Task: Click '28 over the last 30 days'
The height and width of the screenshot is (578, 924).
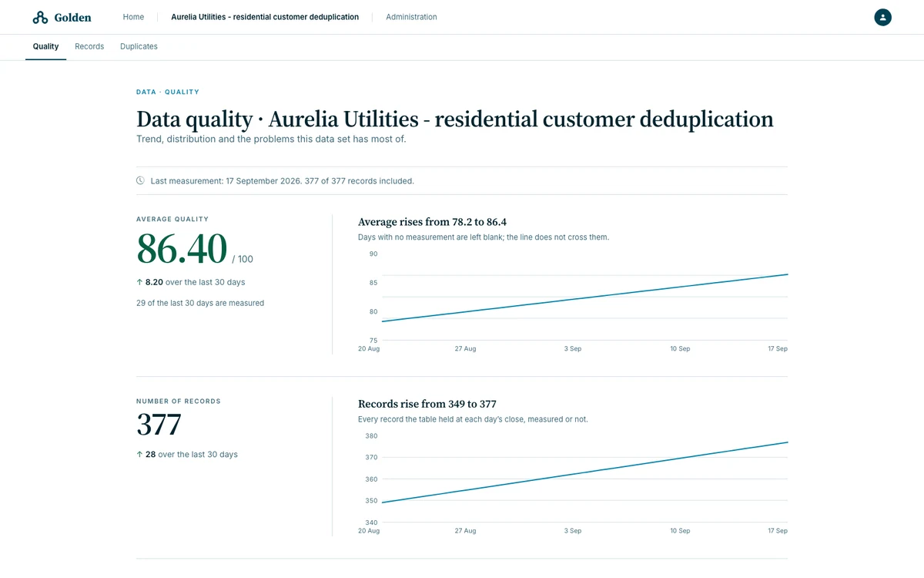Action: click(x=192, y=455)
